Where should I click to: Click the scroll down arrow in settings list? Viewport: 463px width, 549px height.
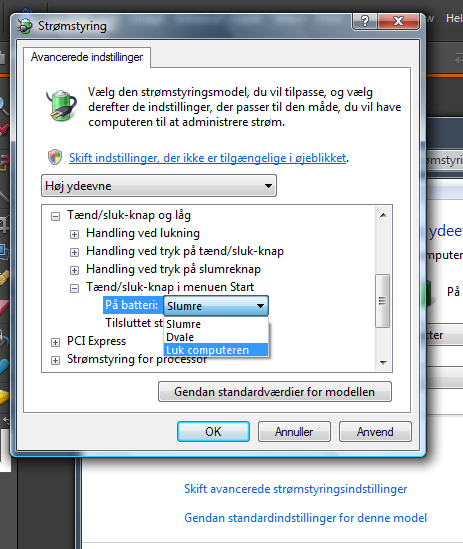pyautogui.click(x=383, y=362)
